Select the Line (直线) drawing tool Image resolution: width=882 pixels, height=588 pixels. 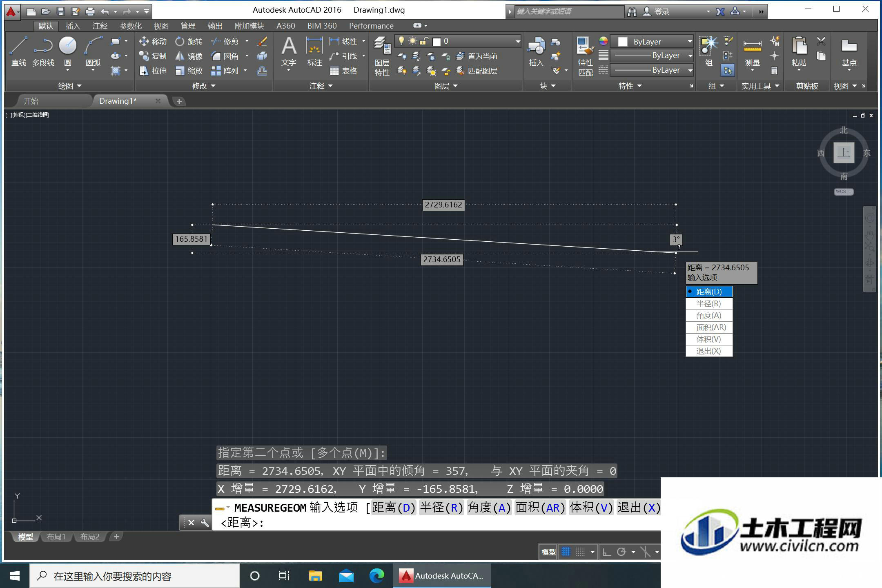point(19,51)
